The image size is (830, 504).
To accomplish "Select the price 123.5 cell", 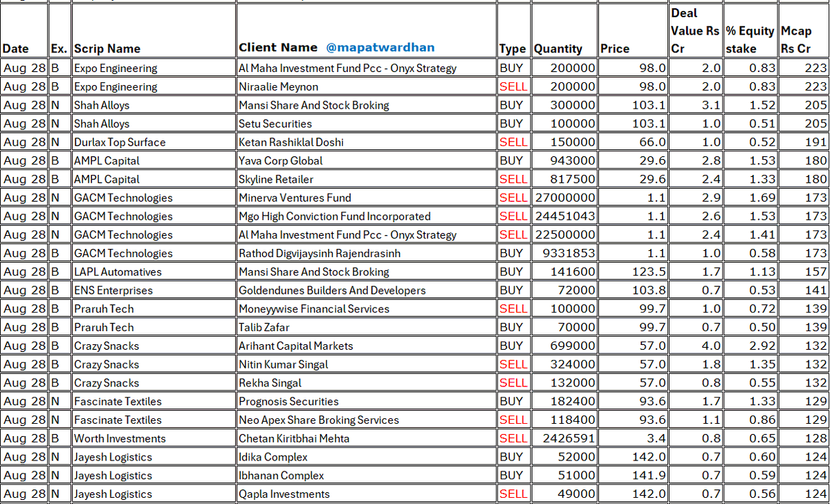I will pos(633,272).
